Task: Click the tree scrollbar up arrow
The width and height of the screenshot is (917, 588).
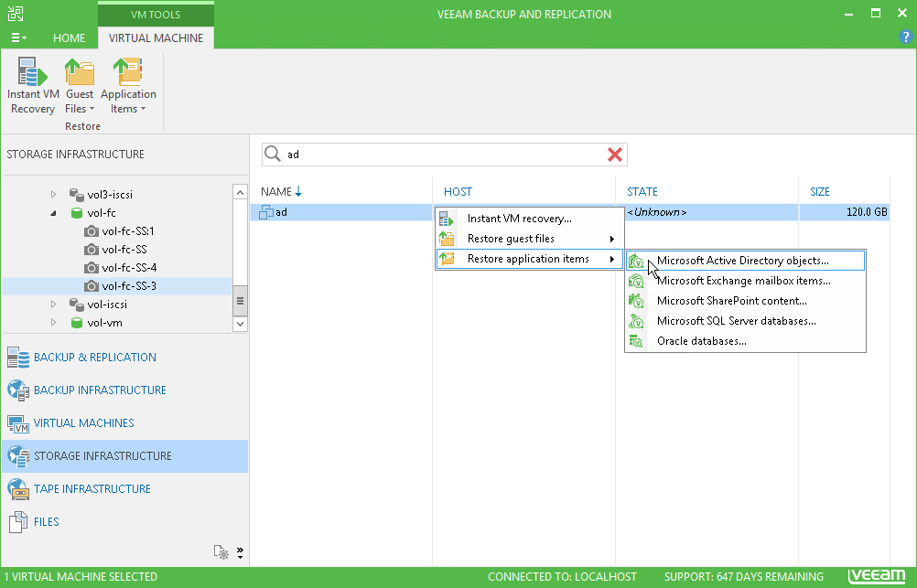Action: pos(240,192)
